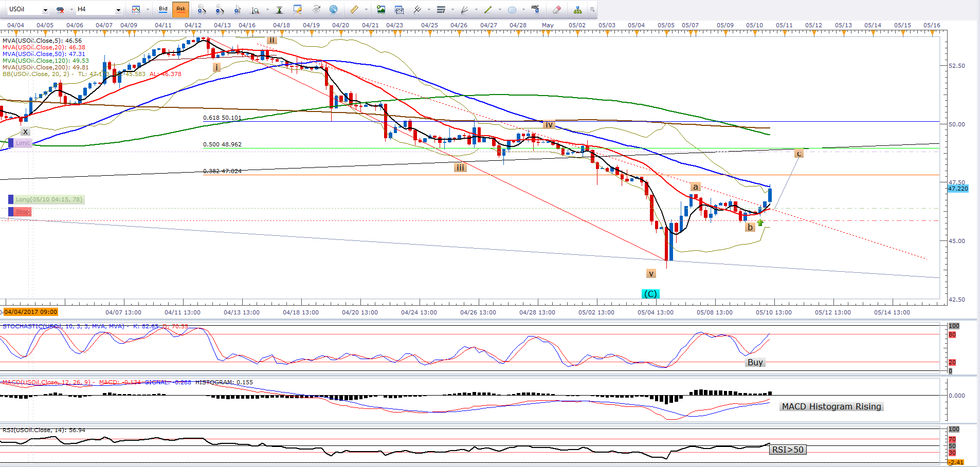The width and height of the screenshot is (980, 467).
Task: Select the eraser tool in toolbar
Action: click(x=557, y=9)
